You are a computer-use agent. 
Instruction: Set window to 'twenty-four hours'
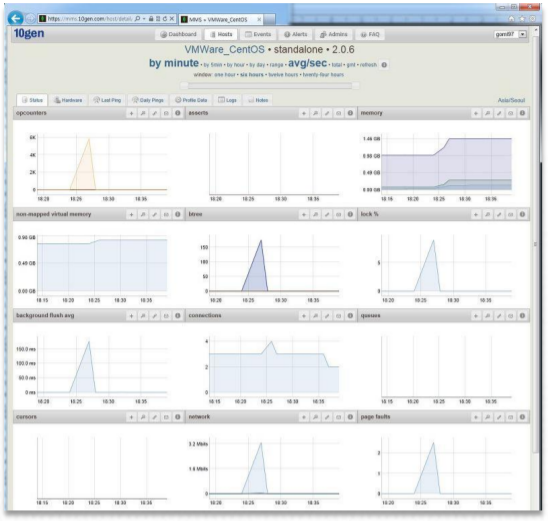tap(323, 75)
